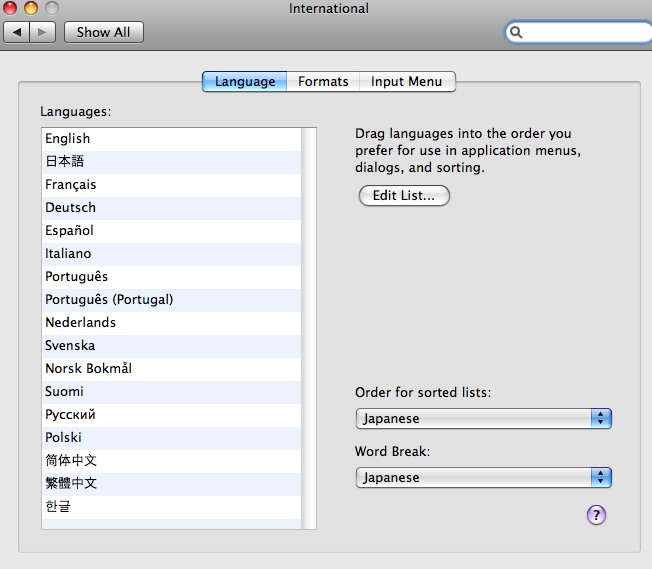Click the Edit List button

pos(404,196)
